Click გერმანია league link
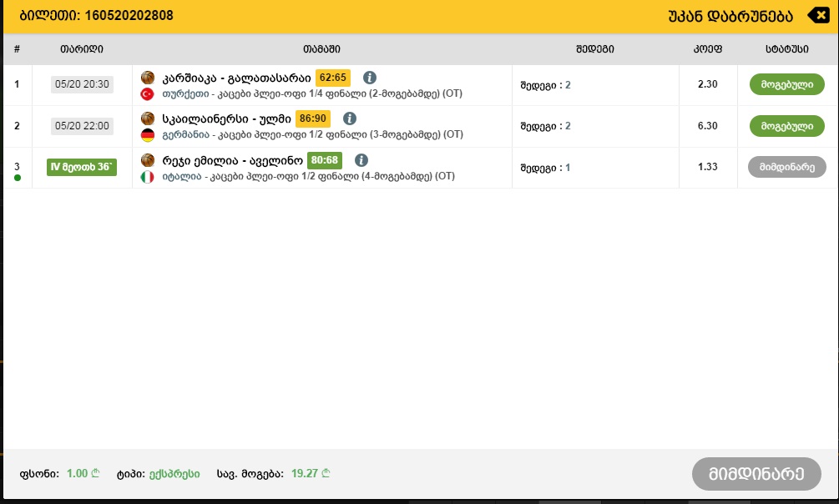The height and width of the screenshot is (504, 839). click(x=185, y=135)
